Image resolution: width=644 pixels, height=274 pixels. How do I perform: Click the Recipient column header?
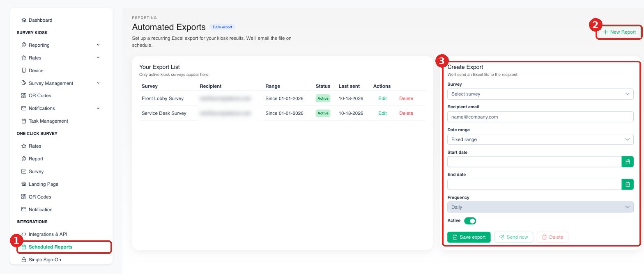click(x=211, y=86)
